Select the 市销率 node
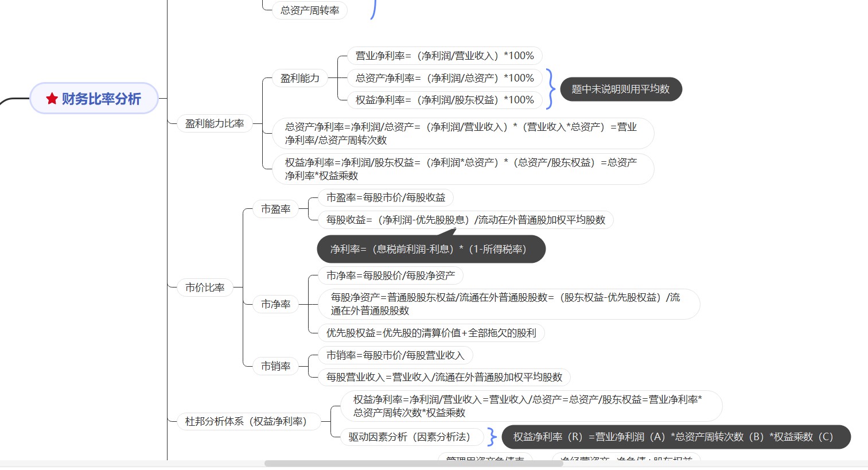Viewport: 868px width, 470px height. coord(275,366)
